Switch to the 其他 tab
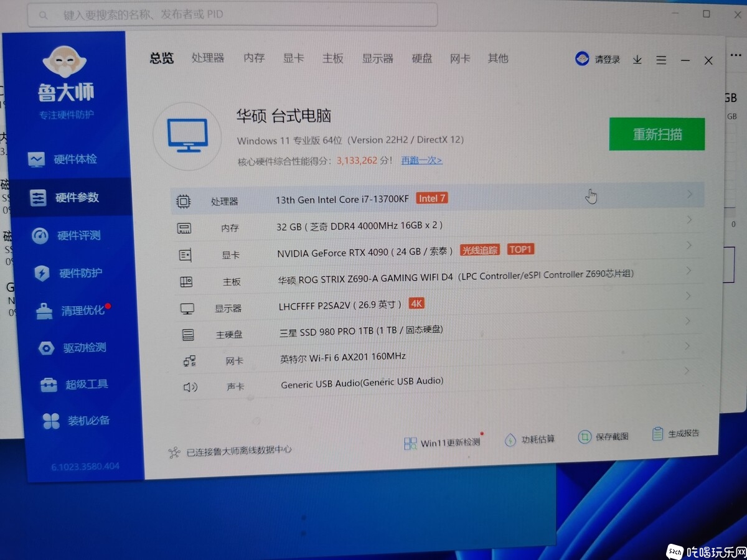747x560 pixels. pos(498,58)
